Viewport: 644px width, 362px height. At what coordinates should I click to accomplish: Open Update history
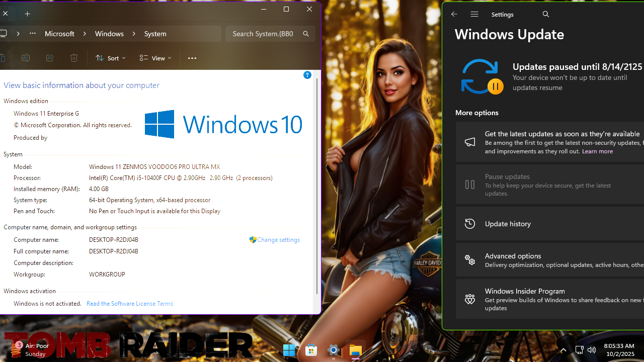coord(550,224)
